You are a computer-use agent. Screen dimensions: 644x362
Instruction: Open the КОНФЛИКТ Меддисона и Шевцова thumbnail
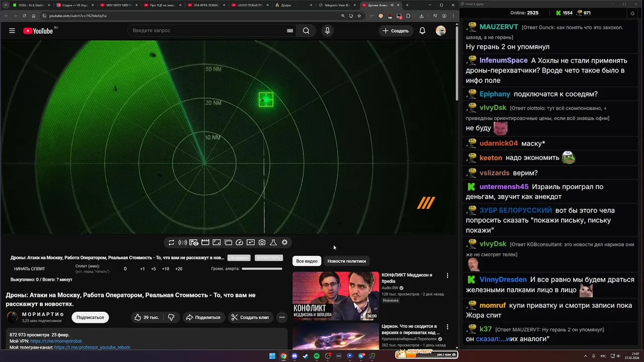pos(336,296)
